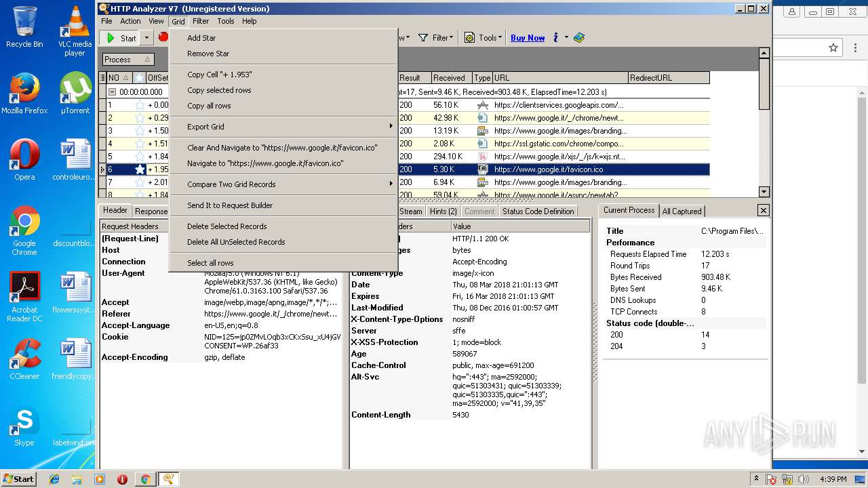This screenshot has height=488, width=868.
Task: Expand the Compare Two Grid Records submenu
Action: 283,184
